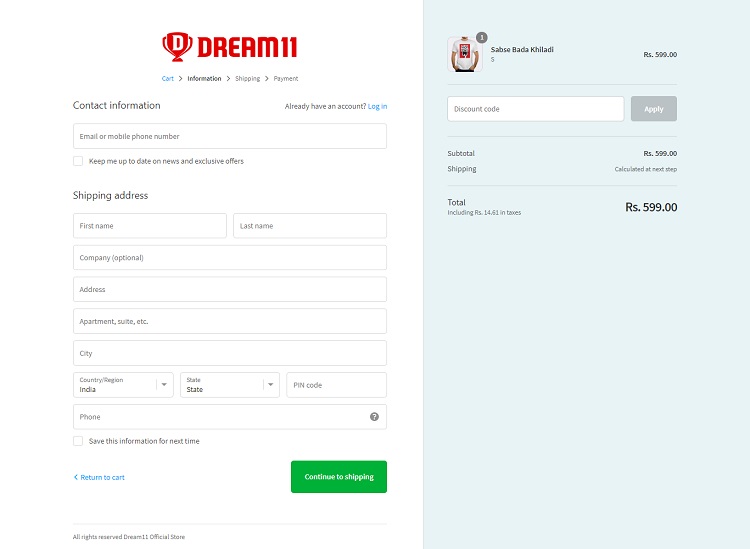Focus the PIN code field

(x=336, y=385)
